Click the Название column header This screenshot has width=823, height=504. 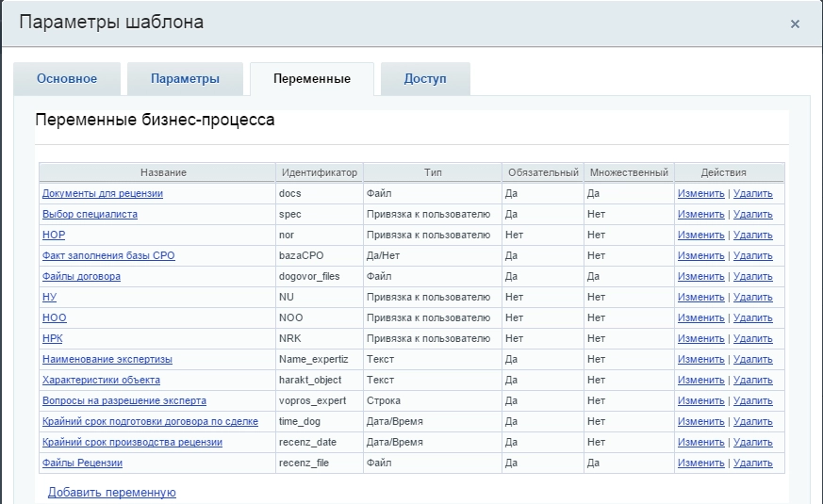(163, 173)
